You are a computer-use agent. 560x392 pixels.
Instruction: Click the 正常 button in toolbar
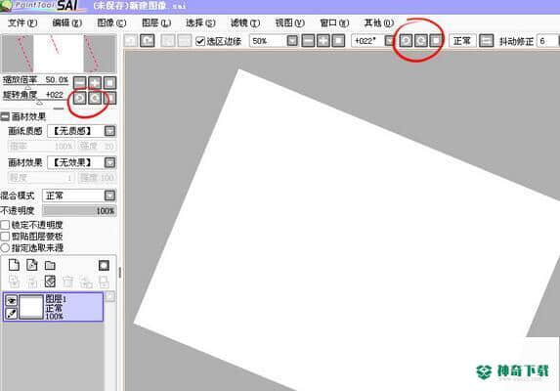coord(462,41)
